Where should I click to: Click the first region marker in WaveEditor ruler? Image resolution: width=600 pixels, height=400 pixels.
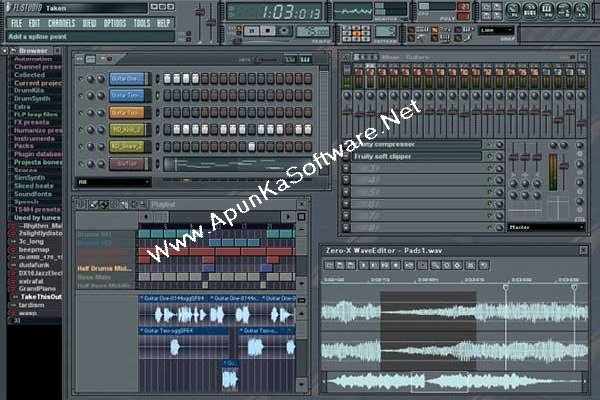point(505,287)
